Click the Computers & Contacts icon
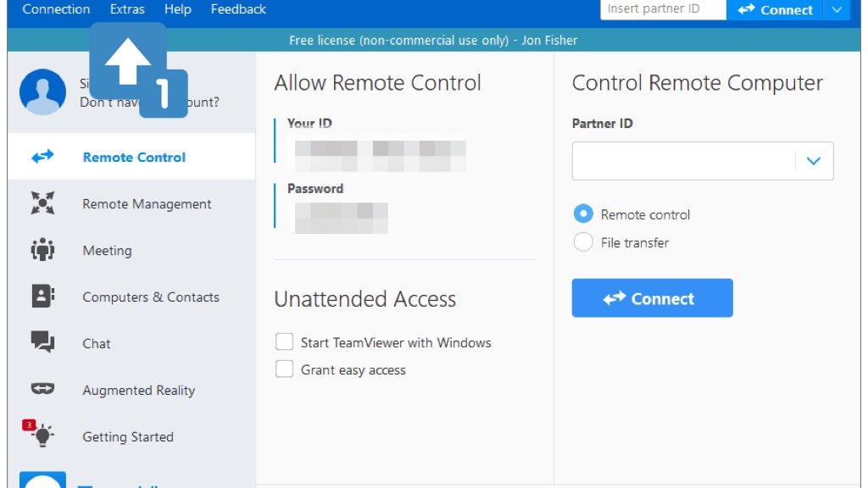 coord(42,296)
